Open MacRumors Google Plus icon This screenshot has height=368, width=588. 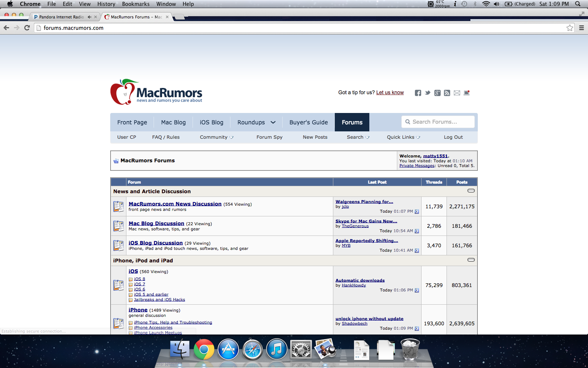[x=437, y=93]
